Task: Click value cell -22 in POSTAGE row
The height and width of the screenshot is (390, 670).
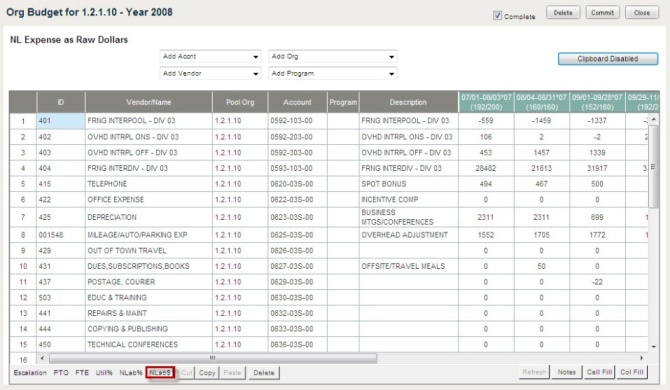Action: pyautogui.click(x=597, y=282)
